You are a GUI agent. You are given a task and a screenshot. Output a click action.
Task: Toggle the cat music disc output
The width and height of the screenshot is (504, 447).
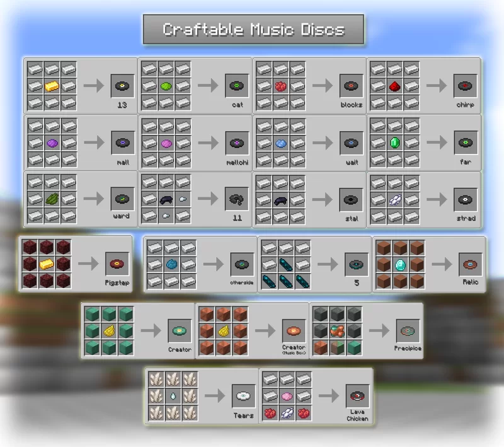236,87
